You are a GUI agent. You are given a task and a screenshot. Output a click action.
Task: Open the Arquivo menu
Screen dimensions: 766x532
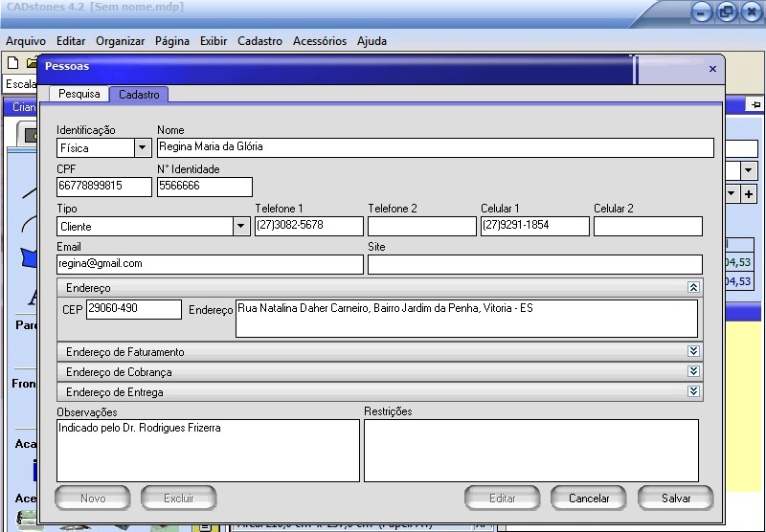tap(26, 41)
